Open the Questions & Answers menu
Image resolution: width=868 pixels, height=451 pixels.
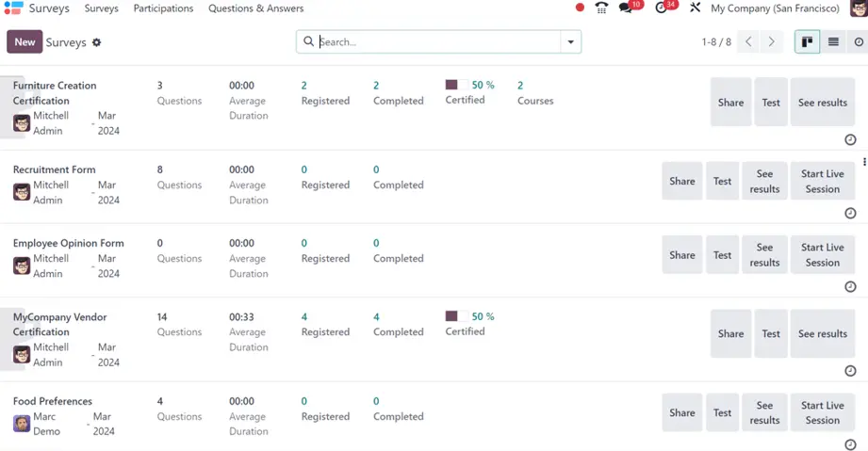pos(255,8)
